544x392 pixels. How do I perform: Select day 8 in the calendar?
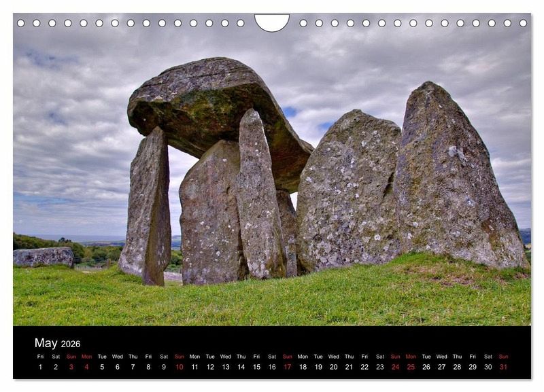pos(148,367)
